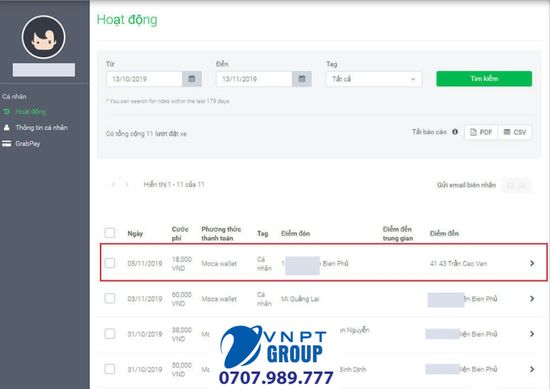Screen dimensions: 550x389
Task: Go to the next page of results
Action: 126,185
